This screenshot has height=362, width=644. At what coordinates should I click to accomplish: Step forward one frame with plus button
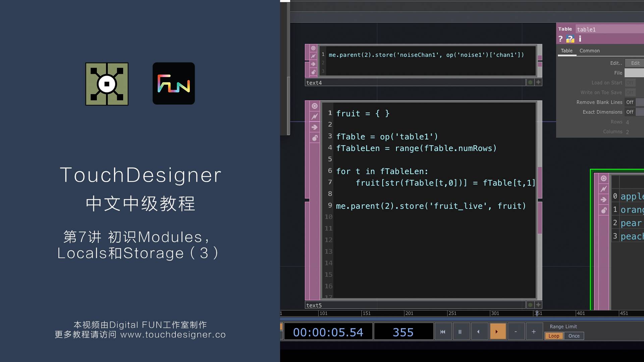(x=534, y=331)
